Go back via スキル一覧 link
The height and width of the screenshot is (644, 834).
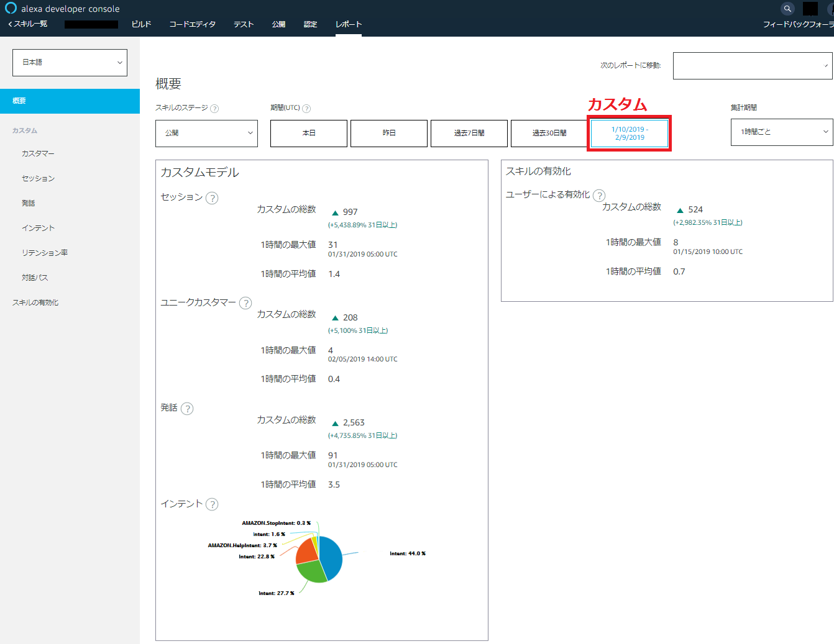point(28,24)
